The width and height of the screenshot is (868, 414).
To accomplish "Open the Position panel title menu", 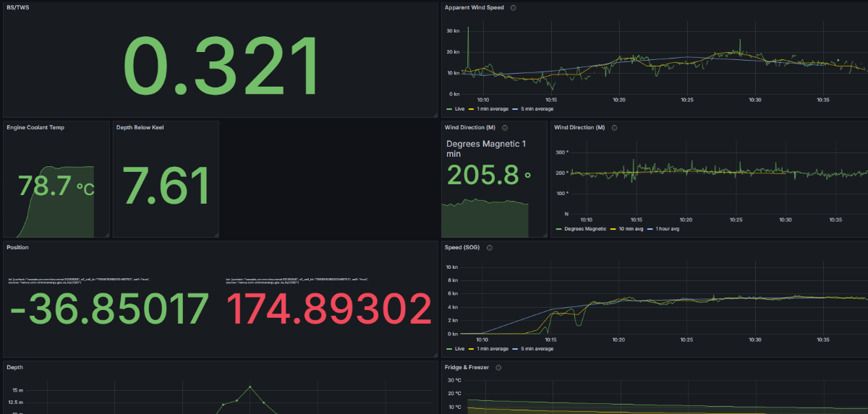I will pos(18,247).
